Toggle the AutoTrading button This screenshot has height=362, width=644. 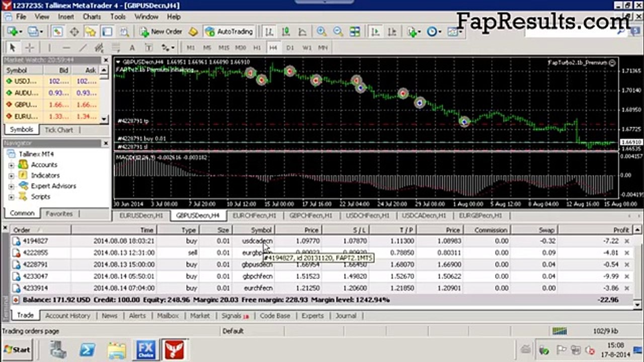229,32
